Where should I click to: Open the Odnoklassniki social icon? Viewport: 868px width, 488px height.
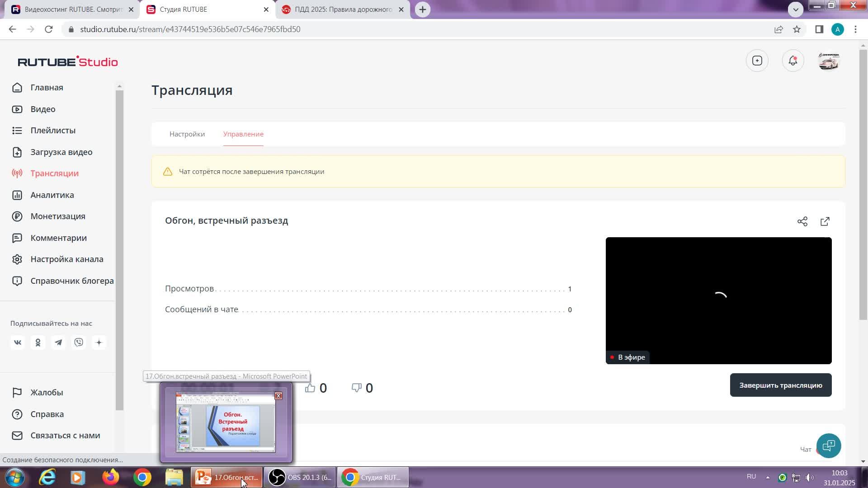coord(38,343)
